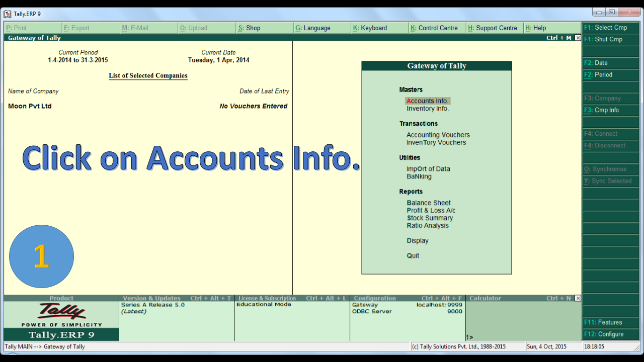Viewport: 644px width, 362px height.
Task: Open the Language option
Action: [x=322, y=28]
